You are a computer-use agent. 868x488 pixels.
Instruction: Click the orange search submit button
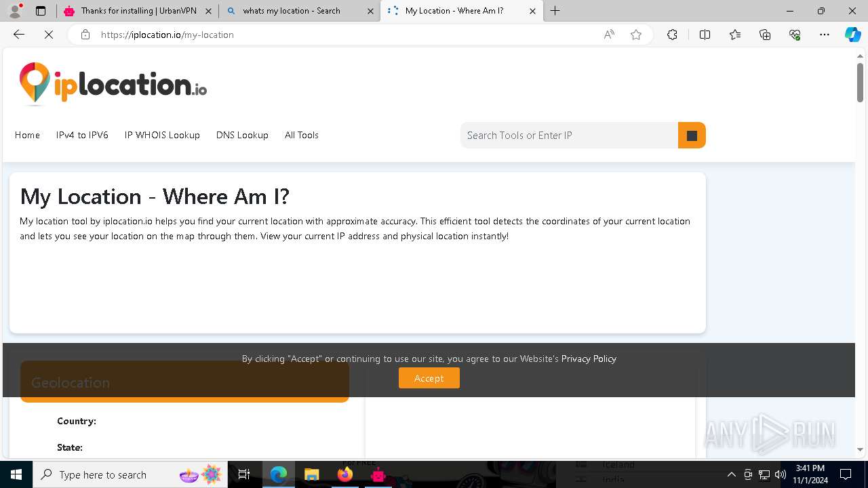click(x=692, y=135)
